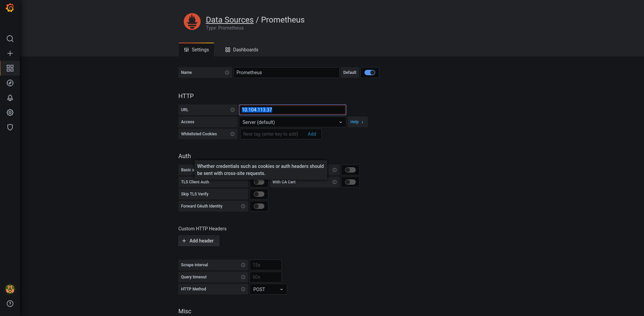644x316 pixels.
Task: Click the user avatar in sidebar
Action: [10, 289]
